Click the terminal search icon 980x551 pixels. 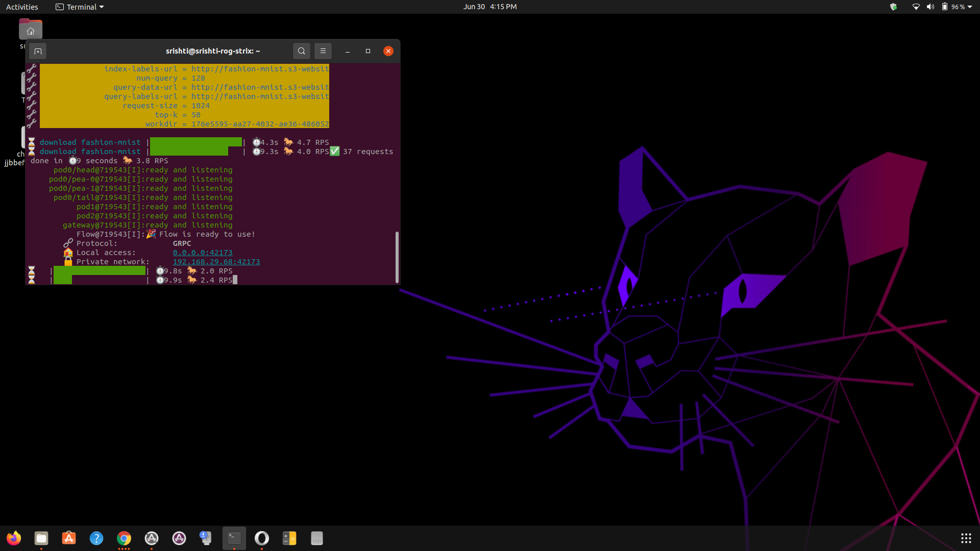click(x=302, y=51)
